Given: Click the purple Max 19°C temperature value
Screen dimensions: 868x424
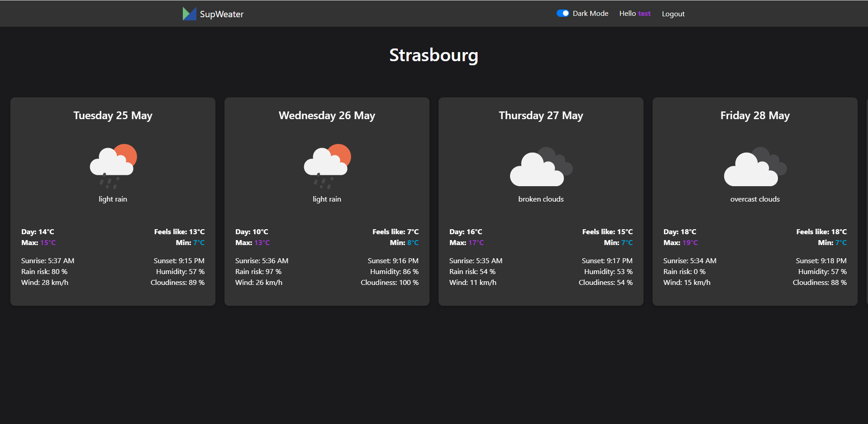Looking at the screenshot, I should (x=691, y=242).
